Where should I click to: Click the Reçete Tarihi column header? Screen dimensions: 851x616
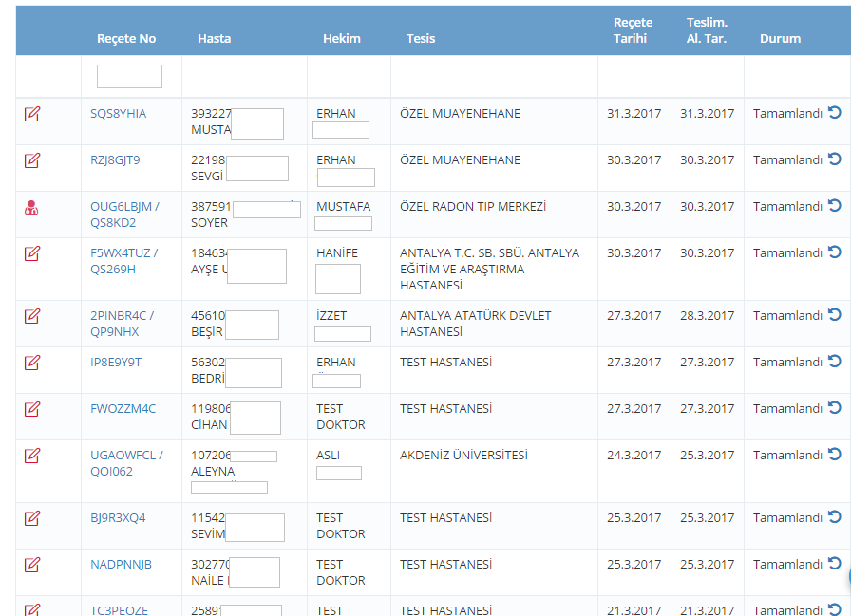[x=634, y=30]
